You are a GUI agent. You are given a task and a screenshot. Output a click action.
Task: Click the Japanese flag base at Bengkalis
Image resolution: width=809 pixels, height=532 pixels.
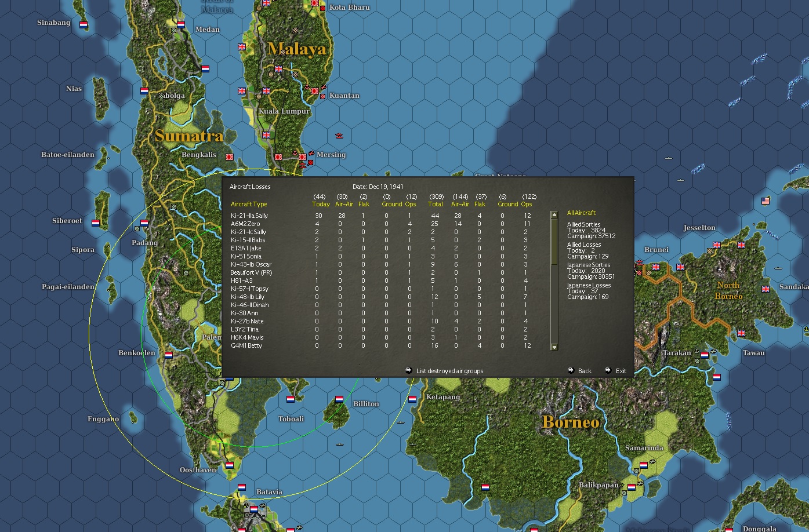coord(230,156)
